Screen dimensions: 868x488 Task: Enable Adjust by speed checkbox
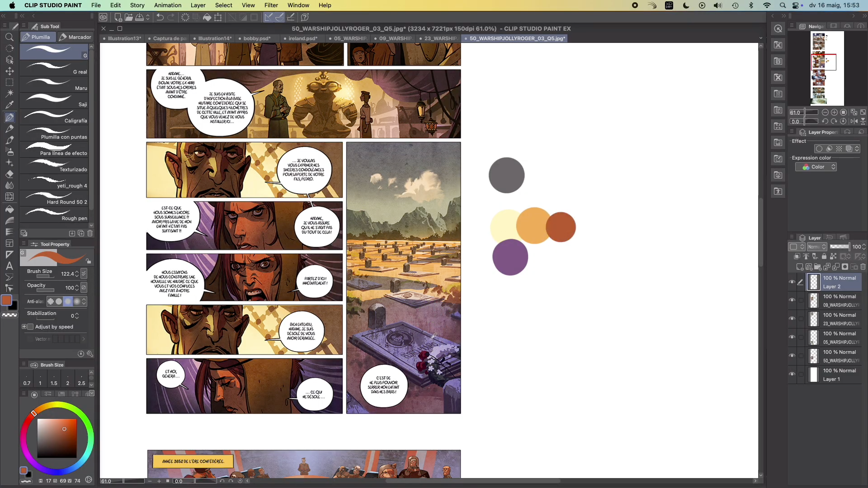31,327
